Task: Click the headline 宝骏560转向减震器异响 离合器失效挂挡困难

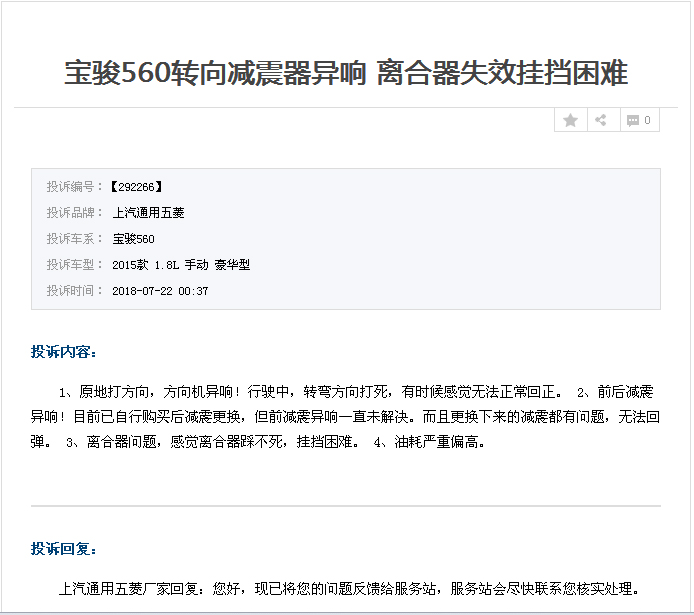Action: tap(346, 73)
